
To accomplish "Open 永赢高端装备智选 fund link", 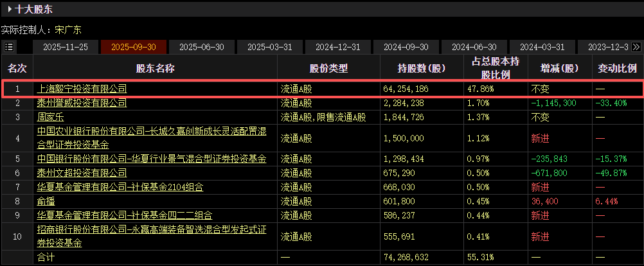I will click(x=152, y=236).
